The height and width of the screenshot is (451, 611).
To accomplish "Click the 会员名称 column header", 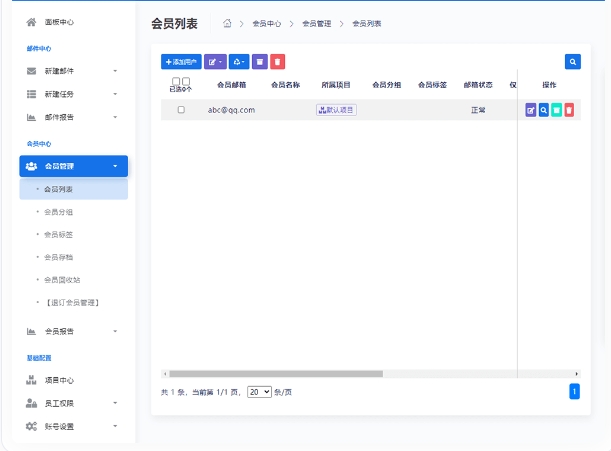I will [x=286, y=85].
